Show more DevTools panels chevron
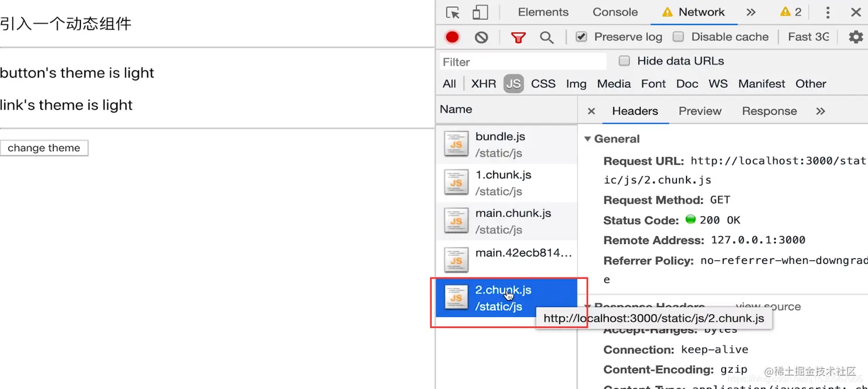This screenshot has width=868, height=389. coord(751,12)
